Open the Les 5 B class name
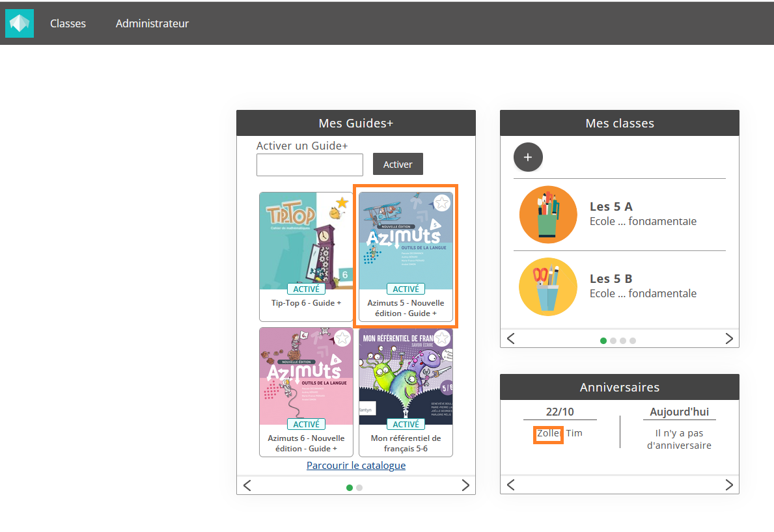The width and height of the screenshot is (774, 532). (x=611, y=278)
